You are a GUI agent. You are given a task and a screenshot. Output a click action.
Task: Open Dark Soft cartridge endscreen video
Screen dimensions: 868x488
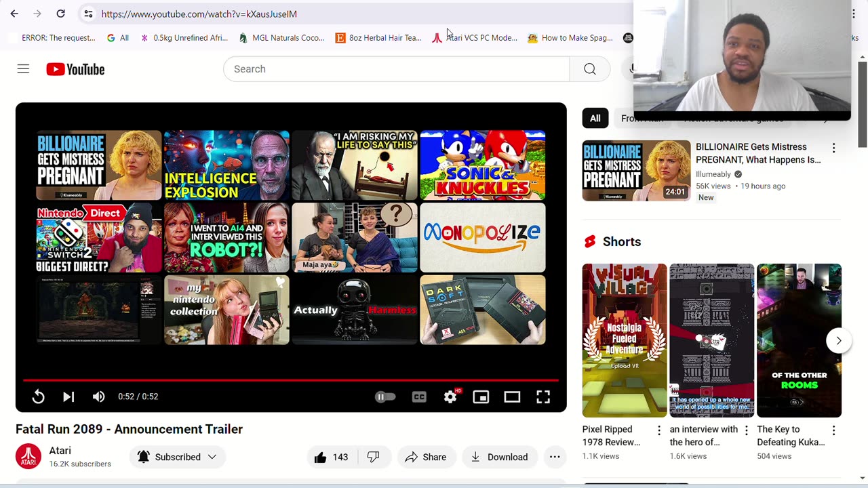pos(483,310)
